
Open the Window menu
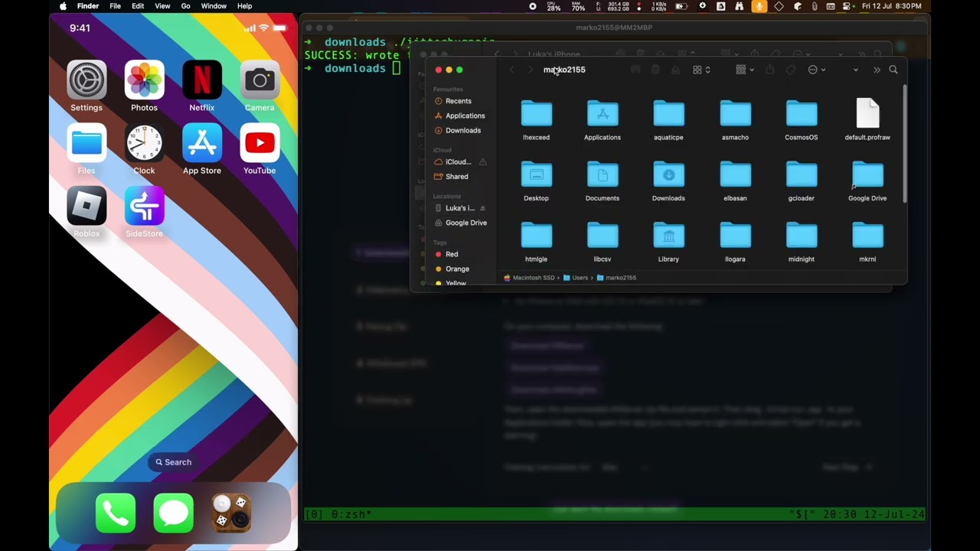[214, 6]
